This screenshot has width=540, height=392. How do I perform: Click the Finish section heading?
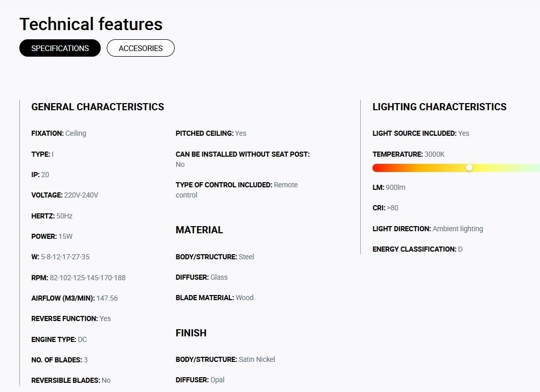click(x=191, y=333)
